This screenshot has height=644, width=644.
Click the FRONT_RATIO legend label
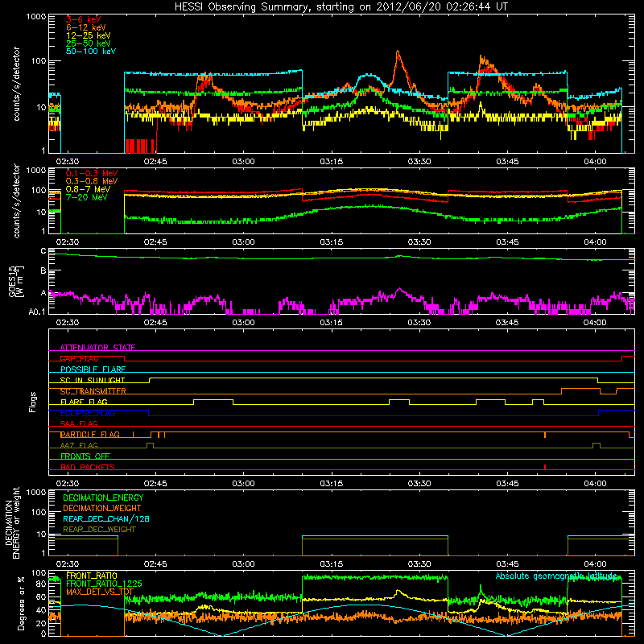click(x=92, y=576)
